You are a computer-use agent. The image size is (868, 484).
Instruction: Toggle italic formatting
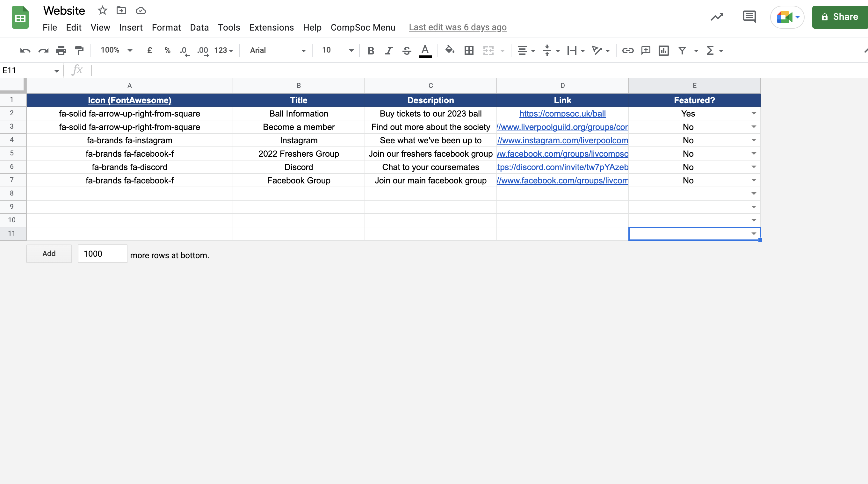[388, 51]
